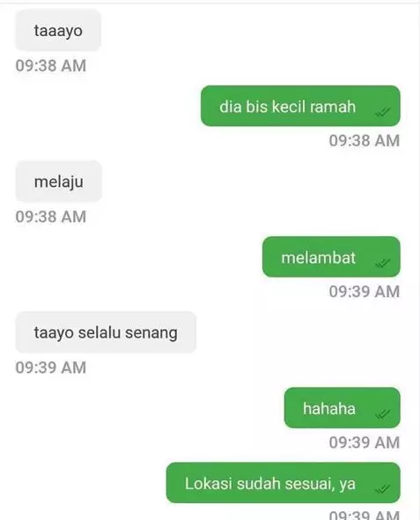Tap the double-check icon on 'dia bis kecil ramah'
This screenshot has width=420, height=520.
click(x=382, y=113)
